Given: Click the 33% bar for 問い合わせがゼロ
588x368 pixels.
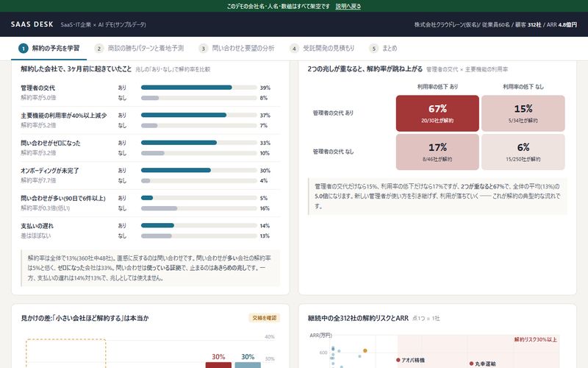Looking at the screenshot, I should pyautogui.click(x=179, y=143).
